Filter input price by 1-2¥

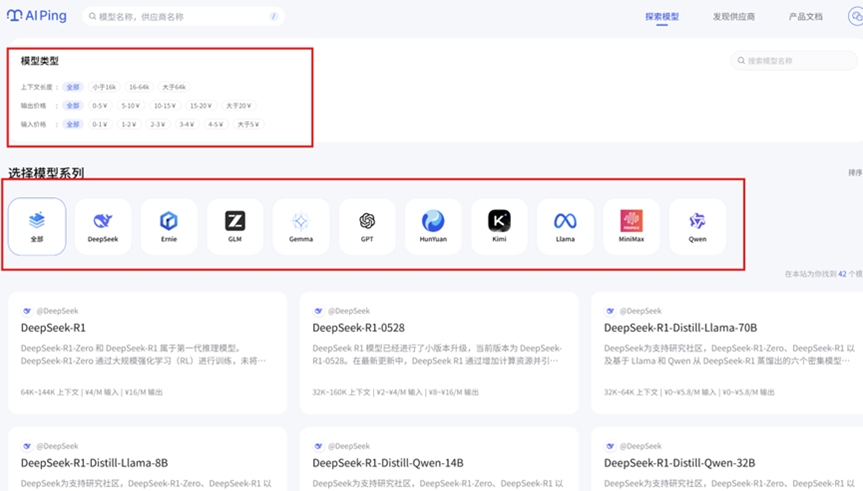point(129,124)
